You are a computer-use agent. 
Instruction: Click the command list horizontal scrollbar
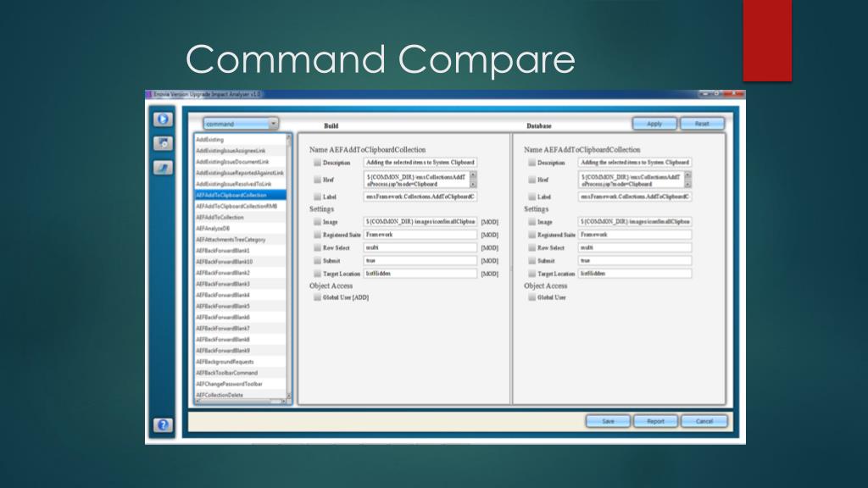[x=241, y=401]
